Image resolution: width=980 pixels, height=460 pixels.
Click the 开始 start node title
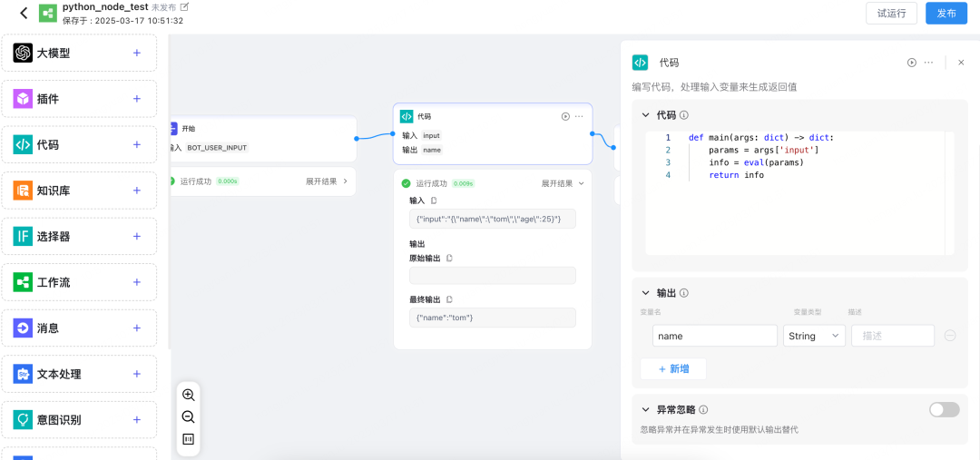pyautogui.click(x=188, y=129)
